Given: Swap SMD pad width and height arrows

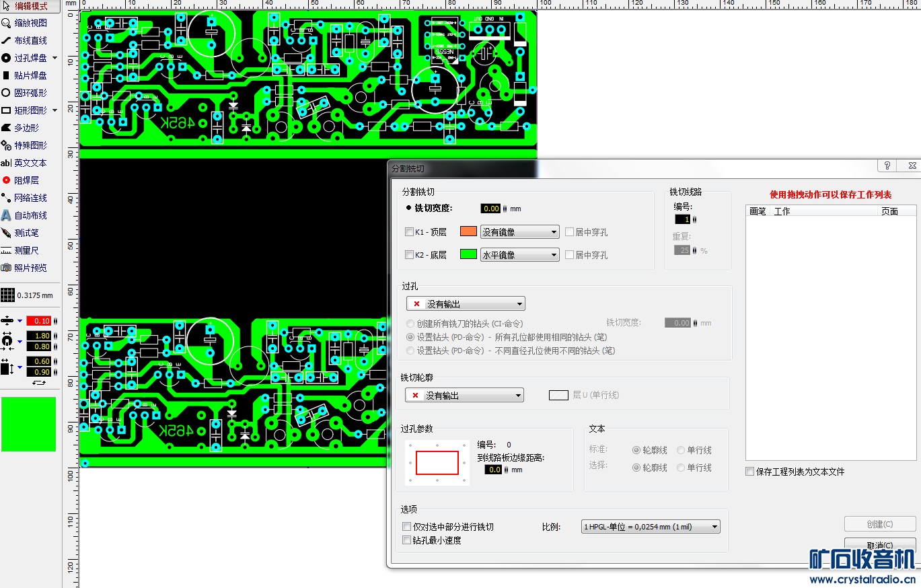Looking at the screenshot, I should (x=38, y=383).
